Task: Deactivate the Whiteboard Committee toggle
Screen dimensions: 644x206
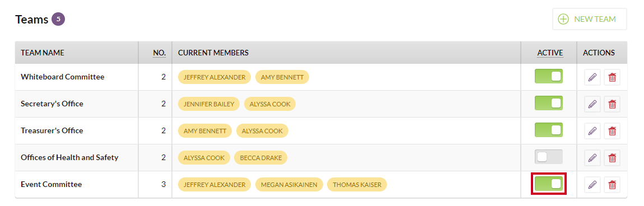Action: 549,76
